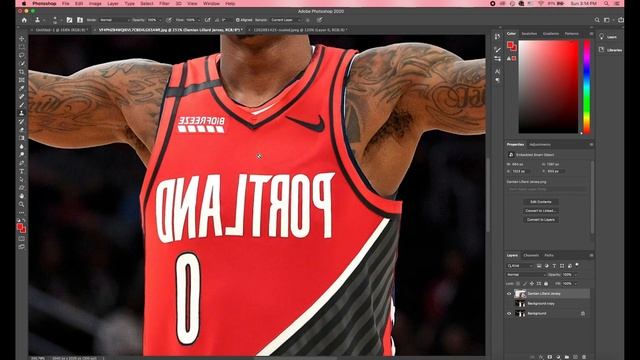Open the Filter menu

point(164,3)
